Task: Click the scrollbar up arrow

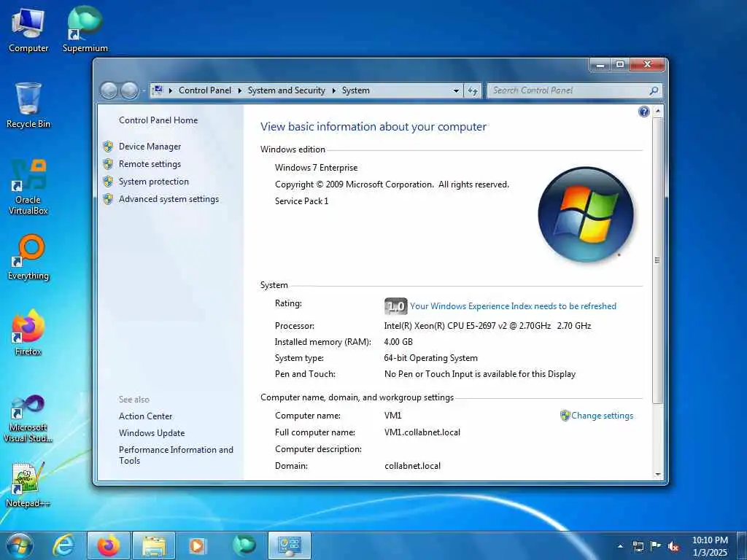Action: pos(657,111)
